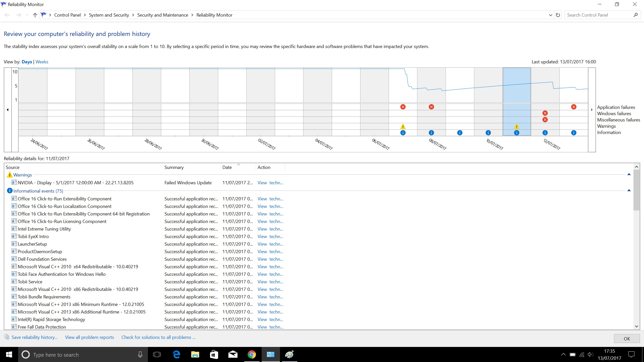The width and height of the screenshot is (644, 362).
Task: Click the OK button
Action: click(627, 339)
